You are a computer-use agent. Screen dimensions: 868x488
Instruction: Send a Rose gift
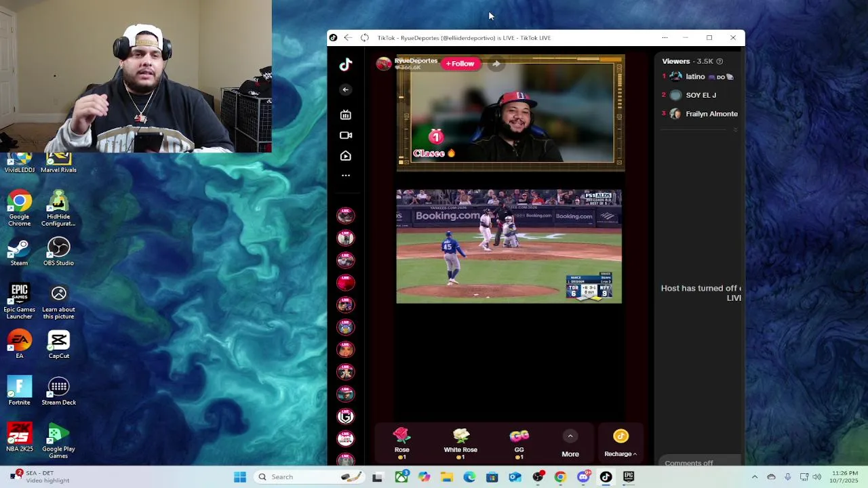pyautogui.click(x=402, y=444)
